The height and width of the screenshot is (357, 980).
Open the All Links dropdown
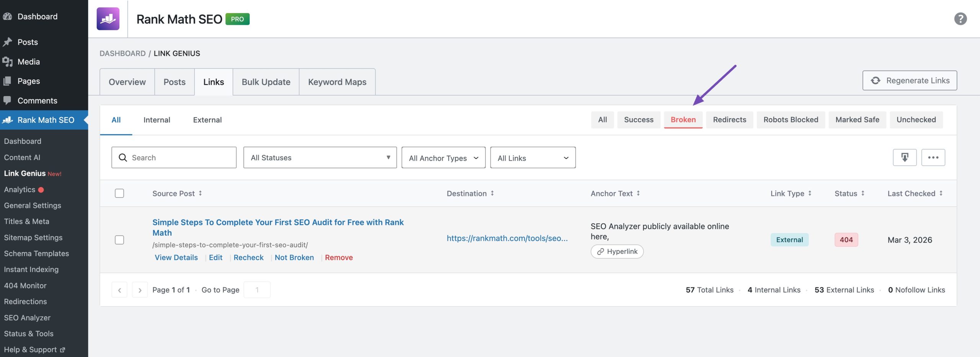click(532, 158)
